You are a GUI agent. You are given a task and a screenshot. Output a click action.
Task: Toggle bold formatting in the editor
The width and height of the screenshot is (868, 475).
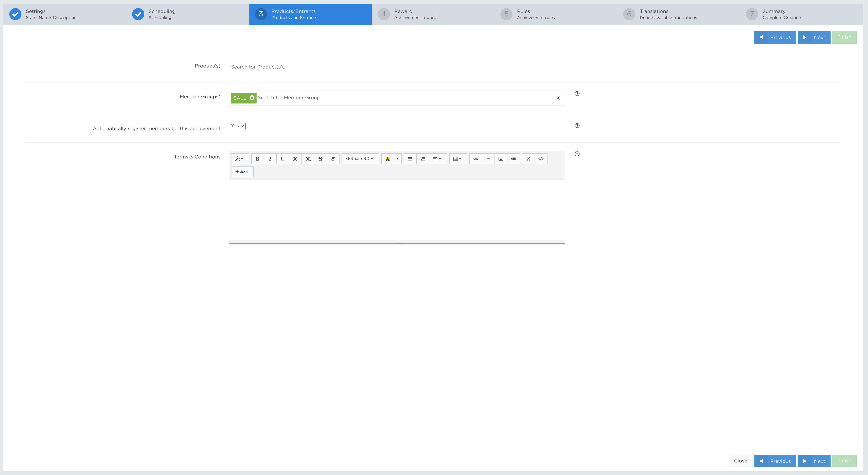coord(257,158)
